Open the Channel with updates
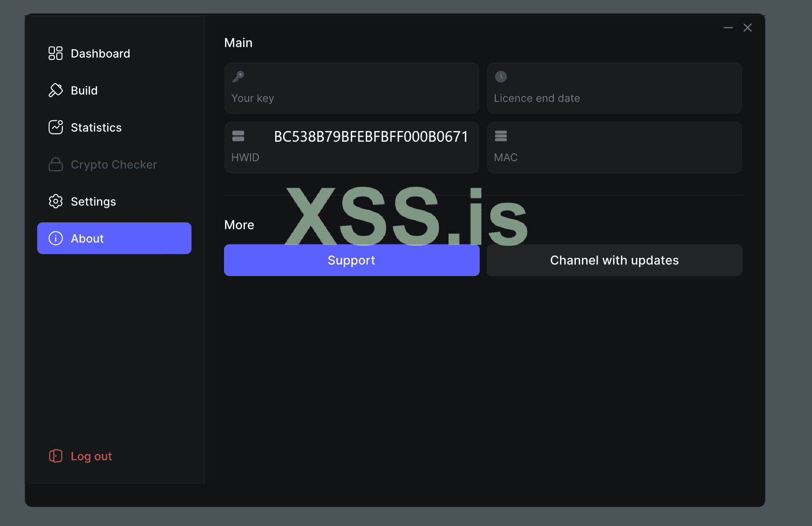 click(614, 260)
